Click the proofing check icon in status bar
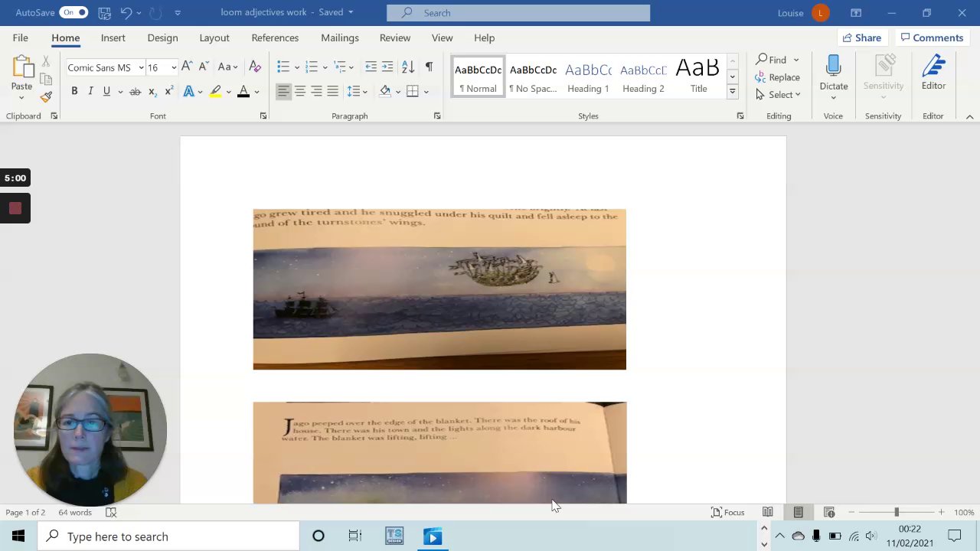 (111, 513)
